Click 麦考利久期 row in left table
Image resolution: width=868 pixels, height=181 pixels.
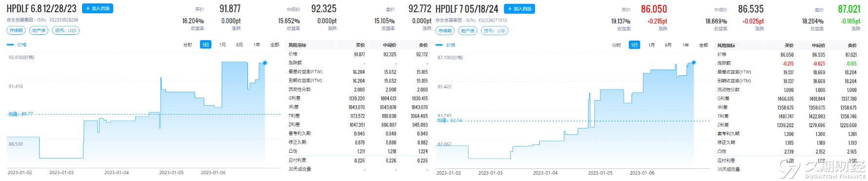click(358, 134)
